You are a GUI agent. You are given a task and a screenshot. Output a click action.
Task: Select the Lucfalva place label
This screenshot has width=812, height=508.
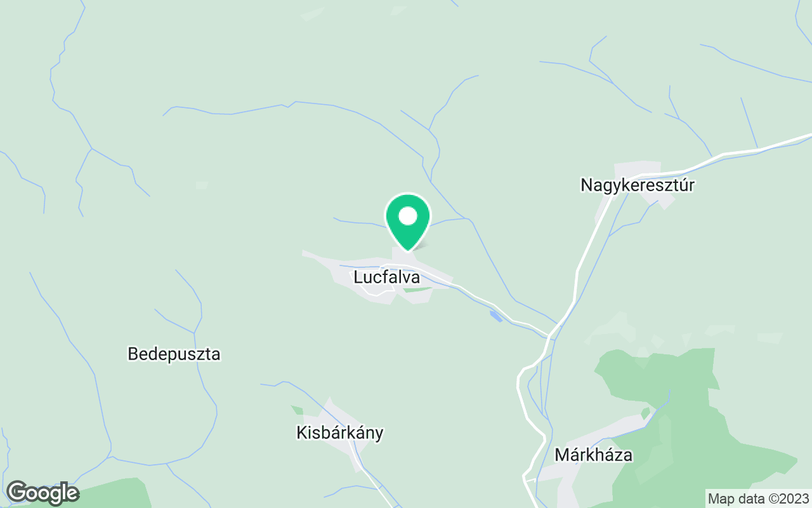[x=386, y=277]
